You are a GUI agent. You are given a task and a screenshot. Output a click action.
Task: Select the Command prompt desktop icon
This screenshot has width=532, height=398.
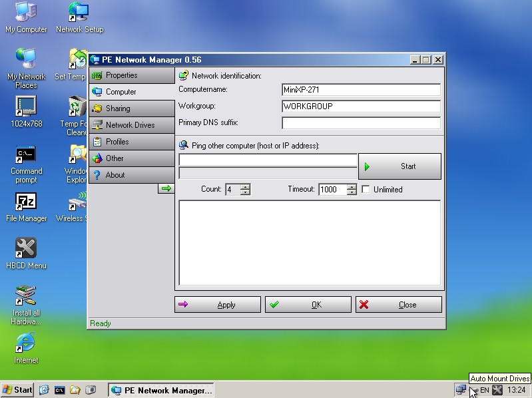point(26,164)
